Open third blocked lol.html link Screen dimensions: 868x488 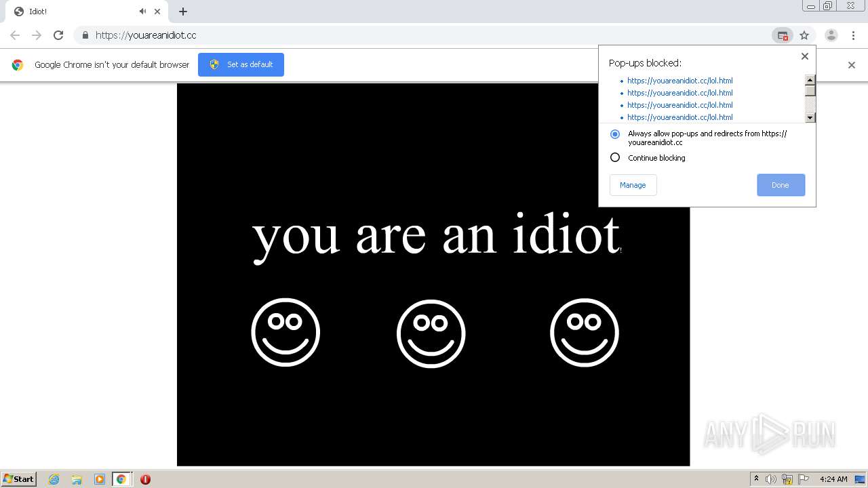tap(679, 105)
